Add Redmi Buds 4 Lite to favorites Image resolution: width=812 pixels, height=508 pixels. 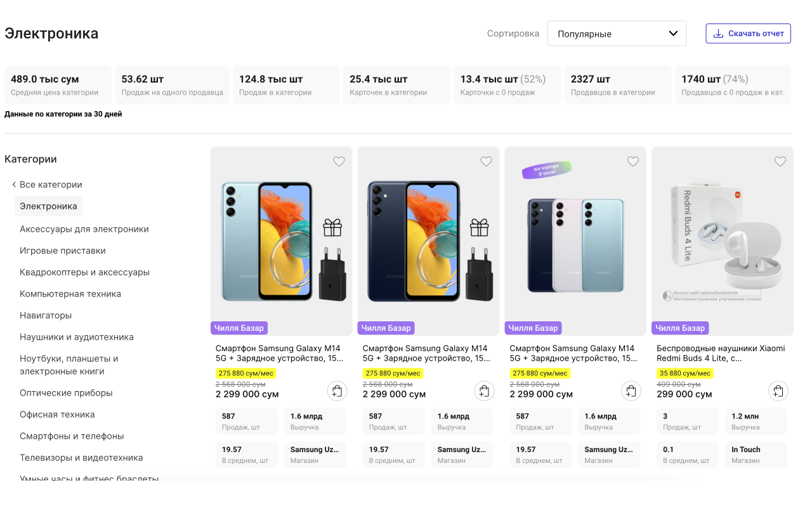click(780, 161)
